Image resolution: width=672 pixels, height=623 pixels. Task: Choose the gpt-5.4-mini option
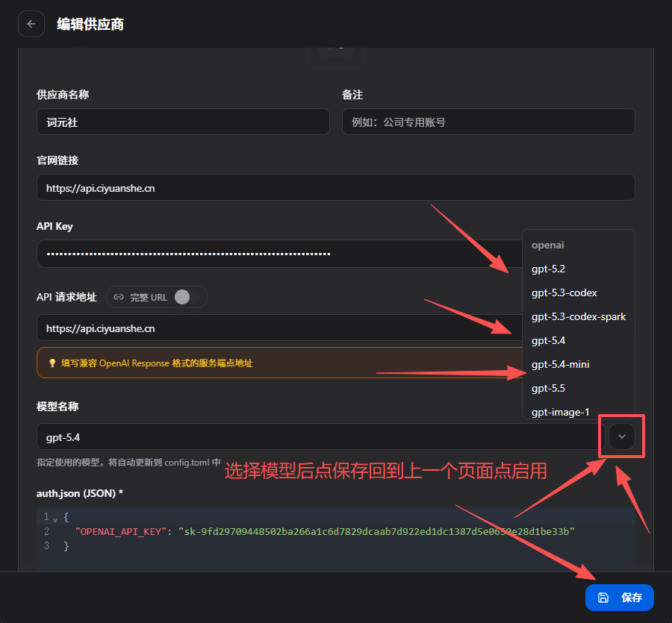[x=560, y=364]
